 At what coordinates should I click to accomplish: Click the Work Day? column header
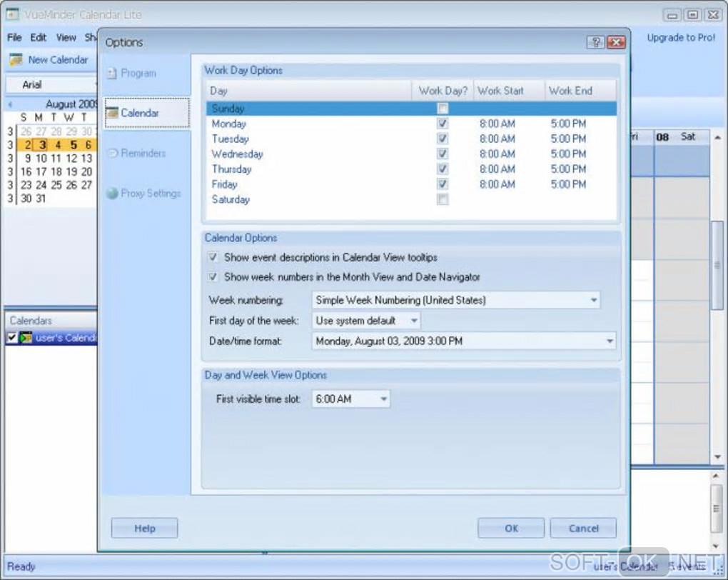tap(443, 91)
